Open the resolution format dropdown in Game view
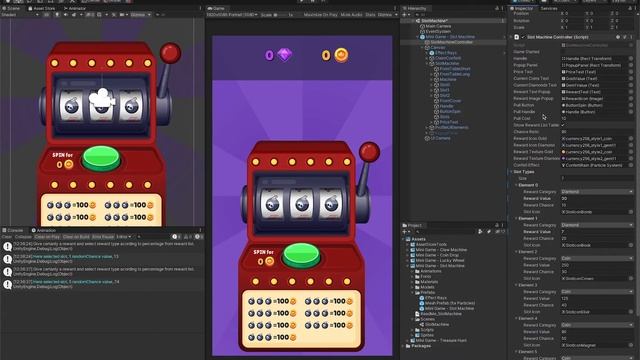 [x=232, y=15]
